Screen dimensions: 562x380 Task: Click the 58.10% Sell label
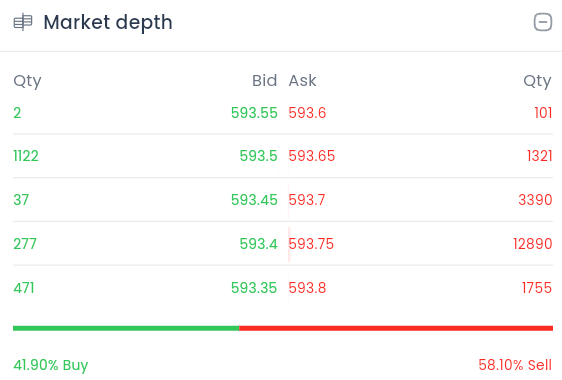point(515,365)
